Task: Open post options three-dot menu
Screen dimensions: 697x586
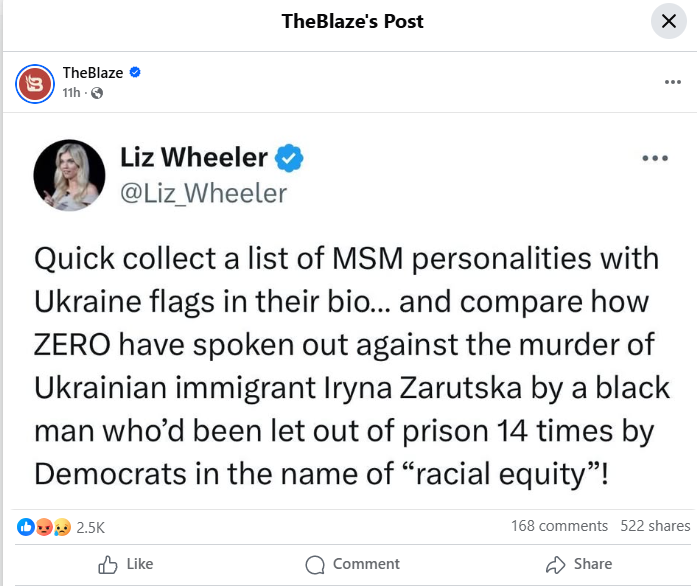Action: tap(673, 82)
